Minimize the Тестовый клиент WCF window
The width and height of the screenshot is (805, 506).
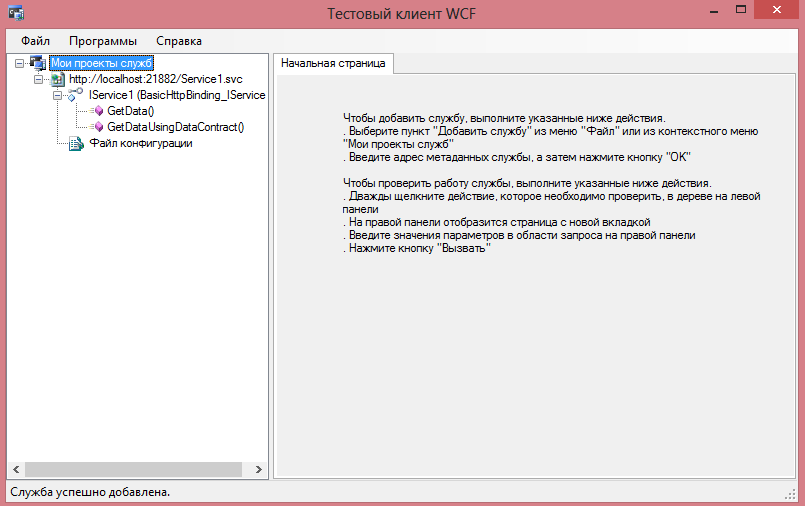coord(714,10)
